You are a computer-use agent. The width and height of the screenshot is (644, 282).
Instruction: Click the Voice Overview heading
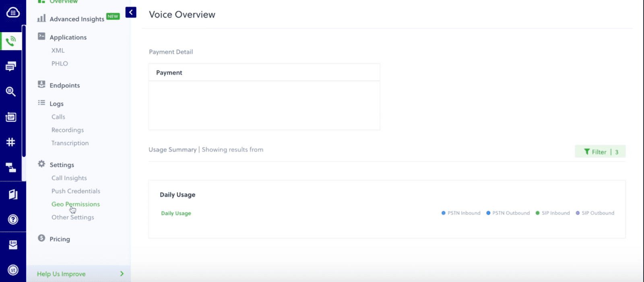pos(182,14)
